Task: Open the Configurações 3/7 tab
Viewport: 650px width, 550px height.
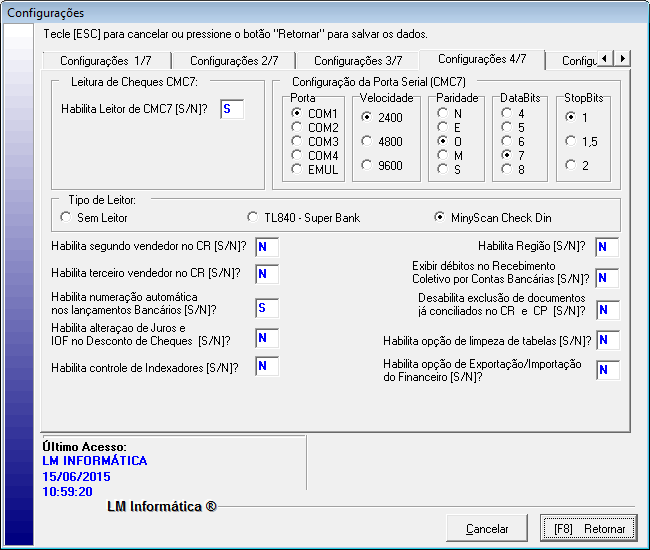Action: point(358,61)
